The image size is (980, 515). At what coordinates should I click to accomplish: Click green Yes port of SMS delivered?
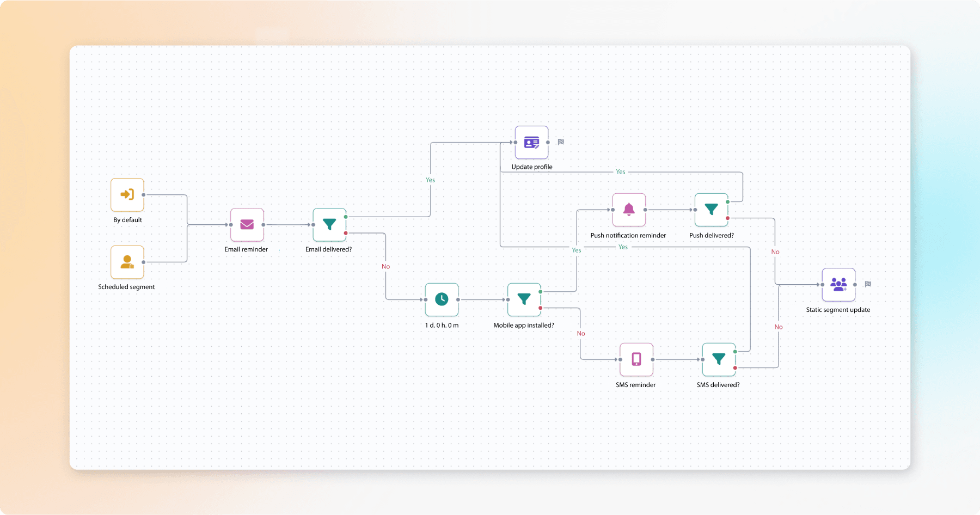[735, 352]
